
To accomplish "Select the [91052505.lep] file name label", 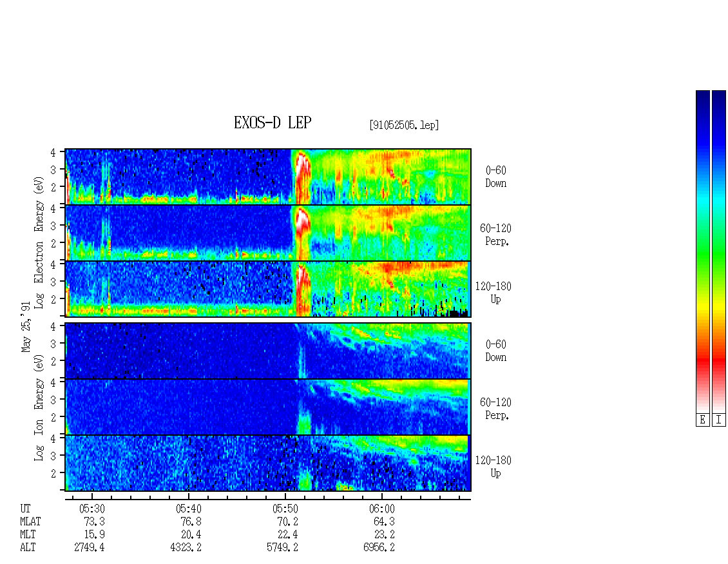I will pyautogui.click(x=404, y=125).
